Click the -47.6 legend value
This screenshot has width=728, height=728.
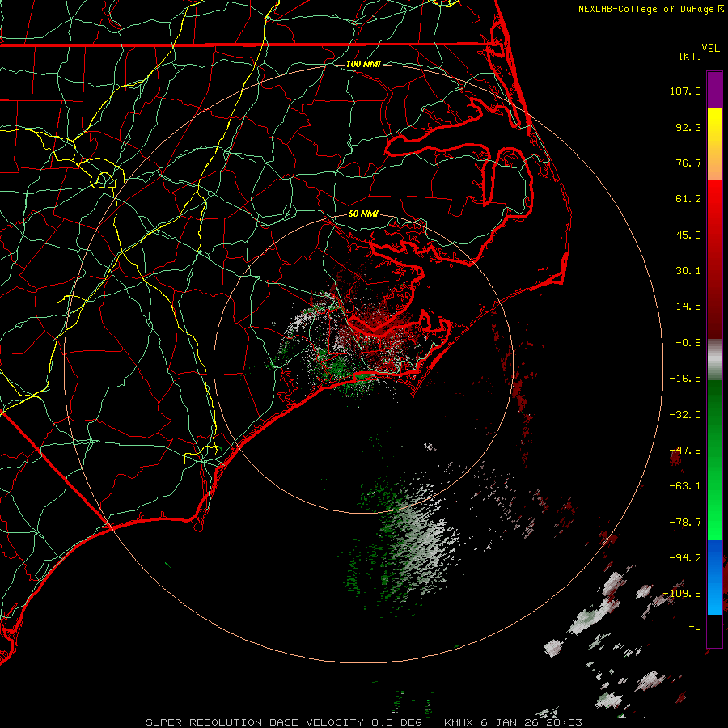tap(685, 451)
